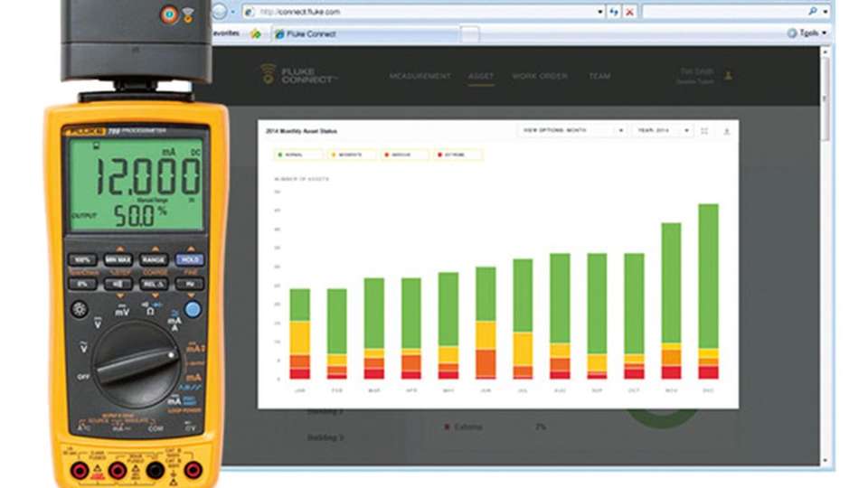
Task: Click the browser refresh button
Action: tap(614, 12)
